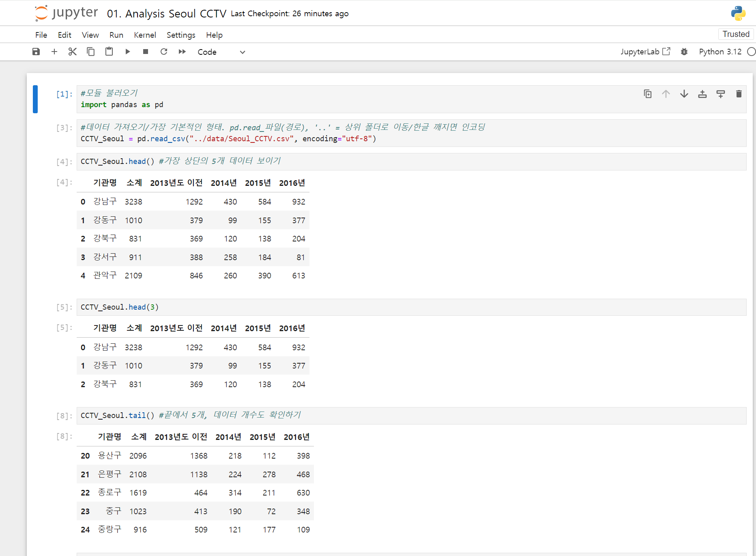Duplicate the first cell using the copy icon
This screenshot has height=556, width=756.
tap(648, 94)
